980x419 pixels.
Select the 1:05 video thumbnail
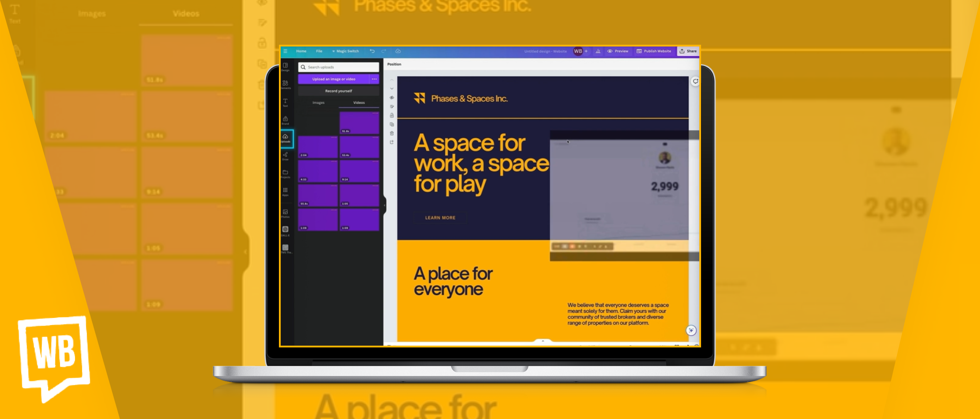click(359, 195)
